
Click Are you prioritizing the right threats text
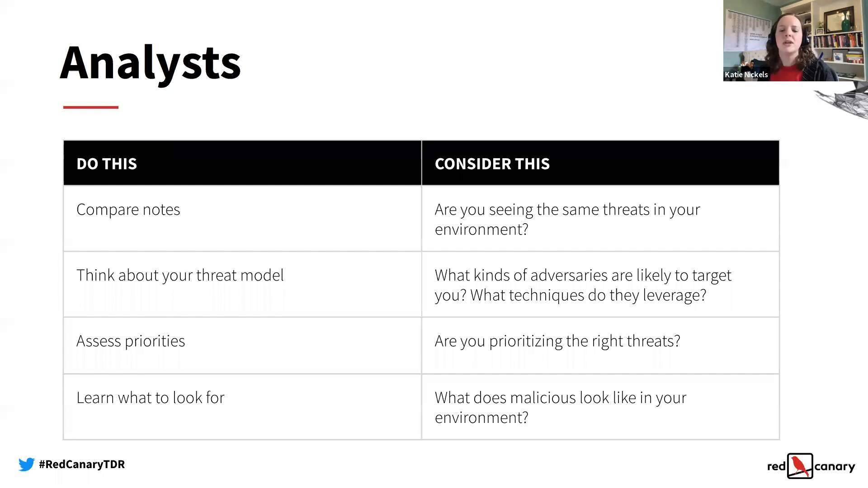pyautogui.click(x=557, y=341)
